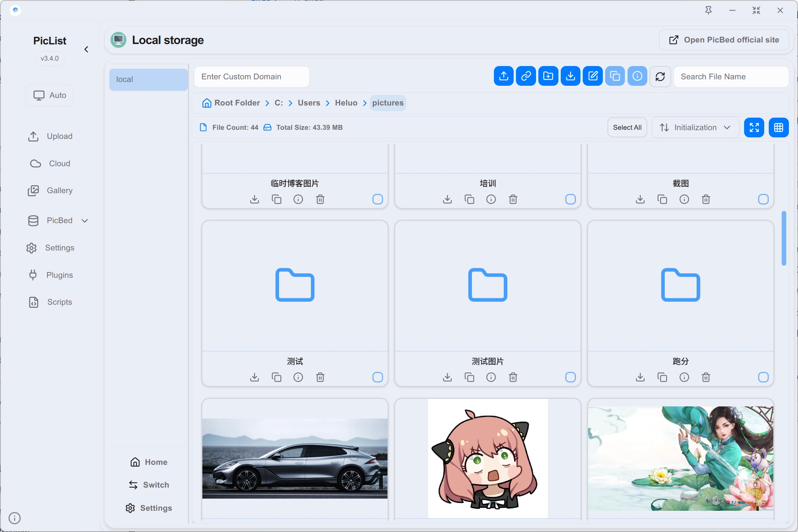Open Plugins in the sidebar menu

(50, 275)
